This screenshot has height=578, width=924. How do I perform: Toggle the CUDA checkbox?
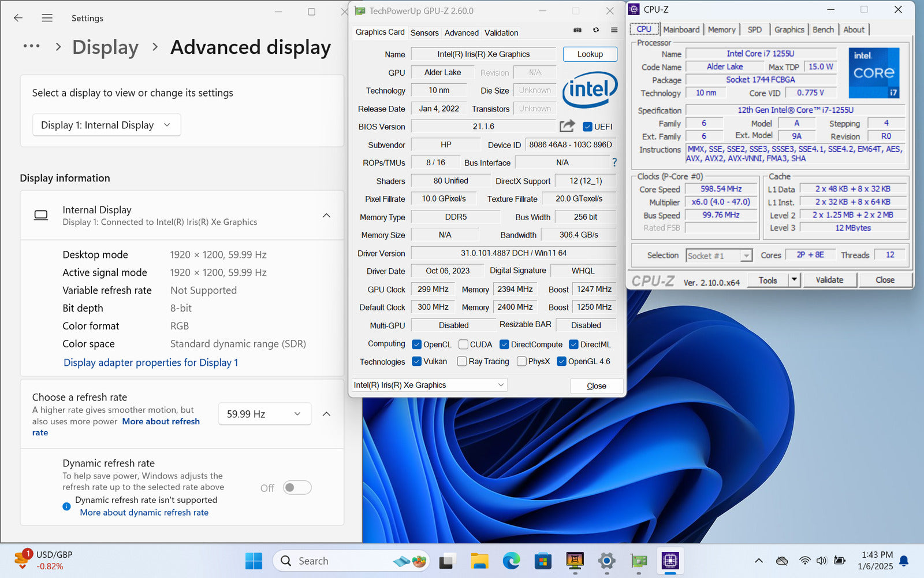(x=463, y=344)
